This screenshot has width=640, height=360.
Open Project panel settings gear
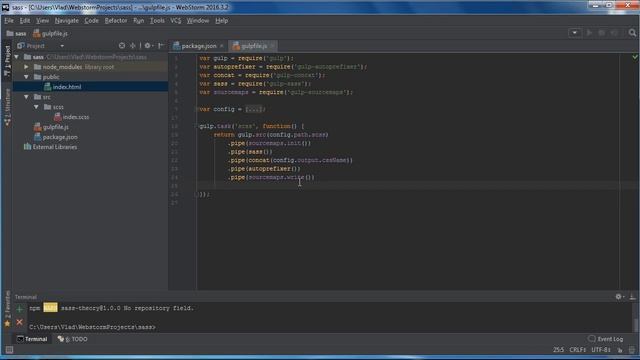tap(148, 46)
